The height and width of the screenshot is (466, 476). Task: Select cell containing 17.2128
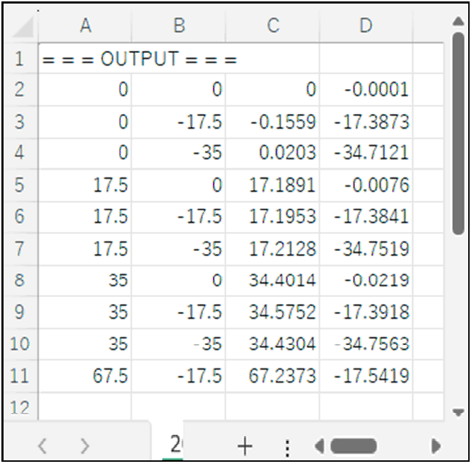[x=273, y=249]
